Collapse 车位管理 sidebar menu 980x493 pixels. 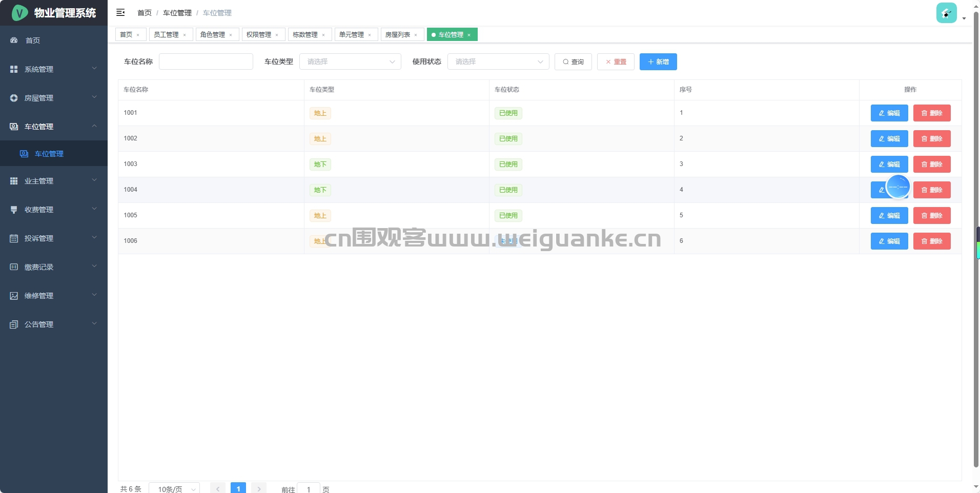[x=54, y=126]
